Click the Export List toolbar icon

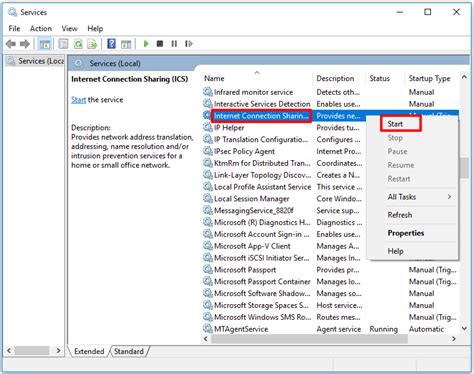[92, 44]
